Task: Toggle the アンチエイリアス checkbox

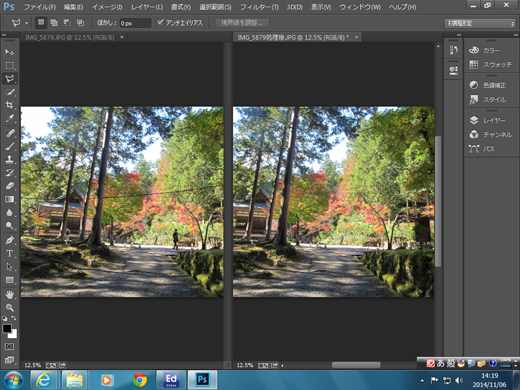Action: pyautogui.click(x=160, y=22)
